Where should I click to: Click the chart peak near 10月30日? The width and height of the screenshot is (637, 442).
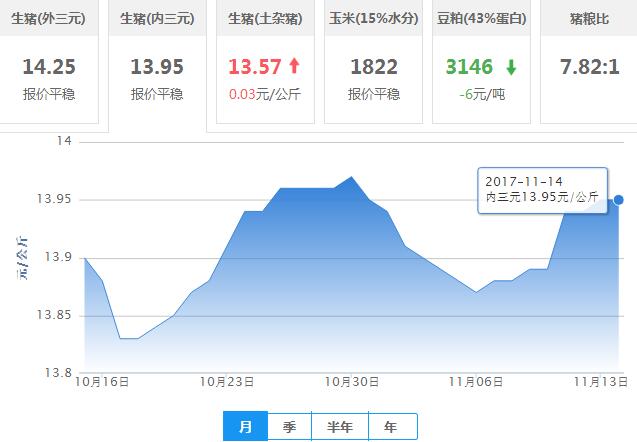tap(351, 177)
